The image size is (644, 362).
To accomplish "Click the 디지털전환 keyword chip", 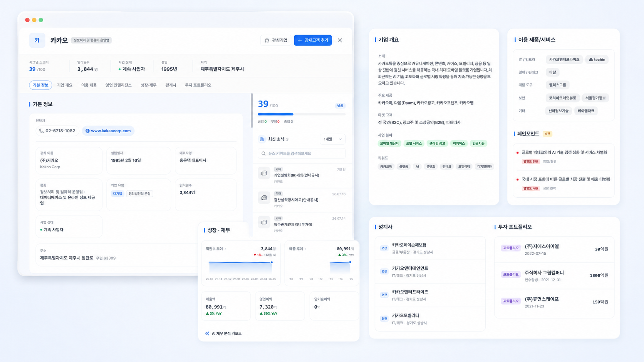I will click(485, 167).
